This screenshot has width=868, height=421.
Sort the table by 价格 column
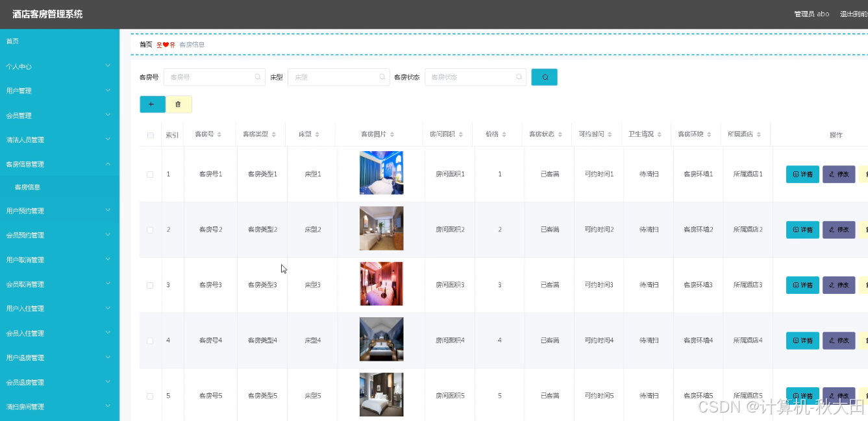pos(504,135)
